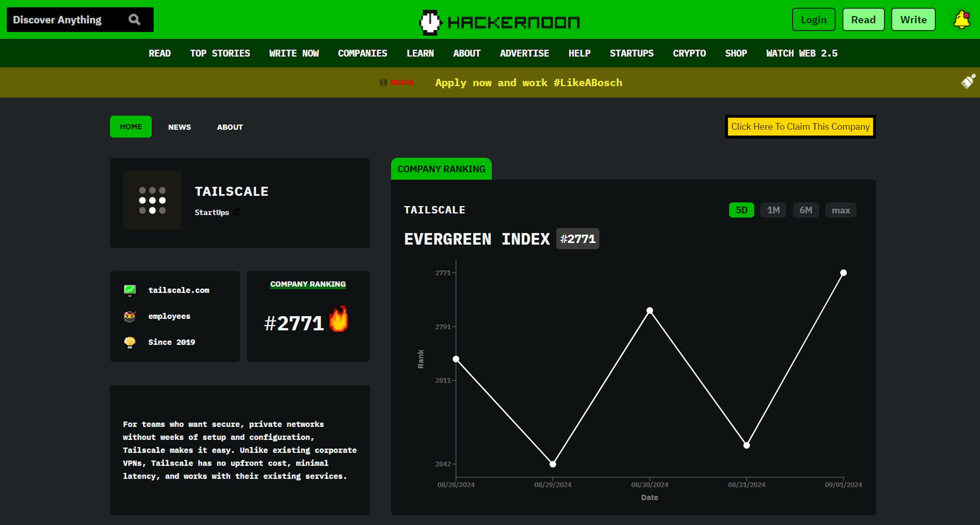Click the employees icon on company profile
Screen dimensions: 980x525
tap(130, 316)
